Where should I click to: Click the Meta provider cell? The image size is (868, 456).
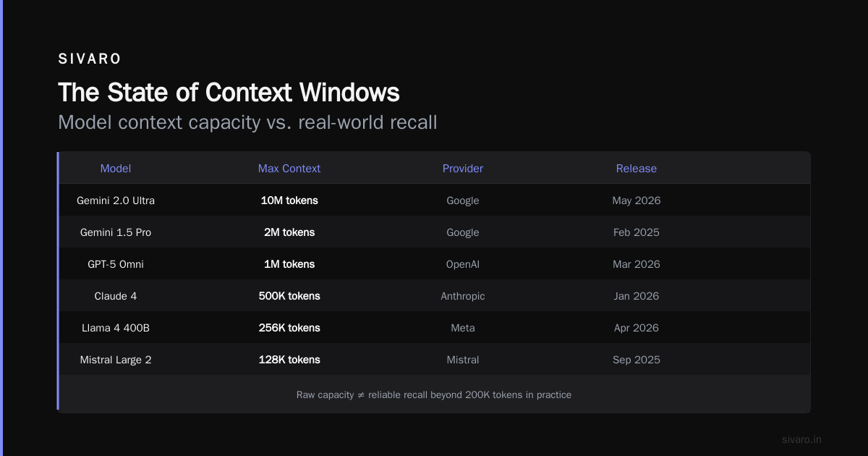[x=463, y=328]
